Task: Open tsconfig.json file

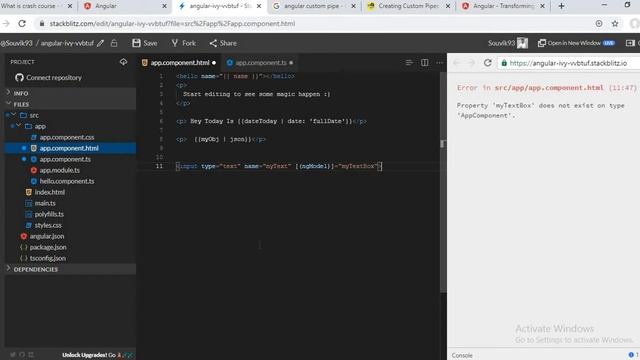Action: pos(47,258)
